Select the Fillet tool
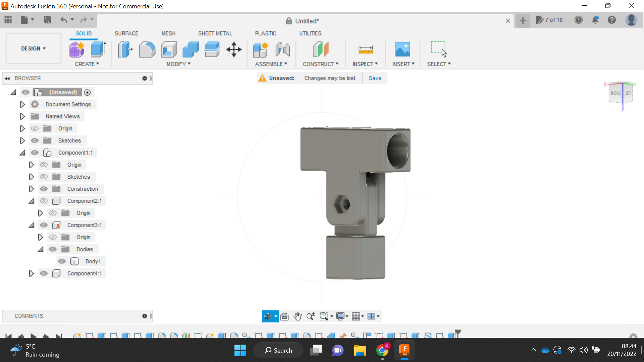 tap(147, 49)
